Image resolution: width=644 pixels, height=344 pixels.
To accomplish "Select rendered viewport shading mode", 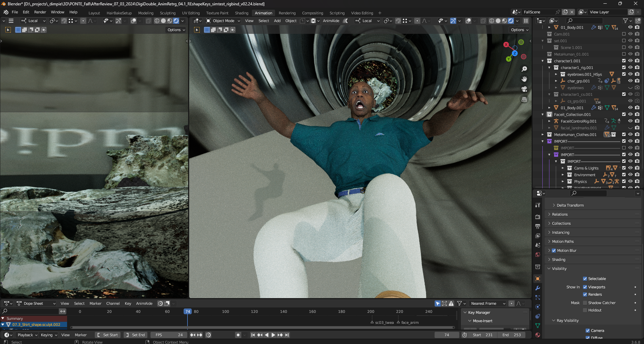I will pyautogui.click(x=511, y=21).
